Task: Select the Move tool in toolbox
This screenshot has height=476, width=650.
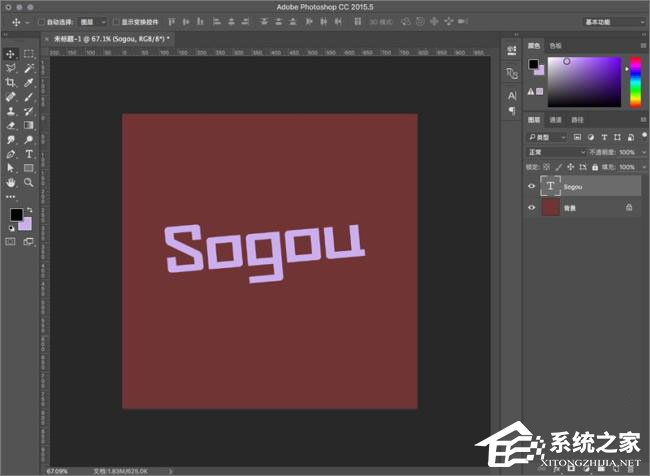Action: pyautogui.click(x=11, y=54)
